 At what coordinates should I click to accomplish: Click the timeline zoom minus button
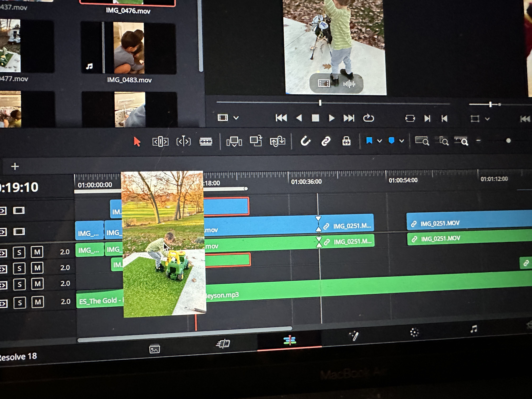pyautogui.click(x=479, y=141)
